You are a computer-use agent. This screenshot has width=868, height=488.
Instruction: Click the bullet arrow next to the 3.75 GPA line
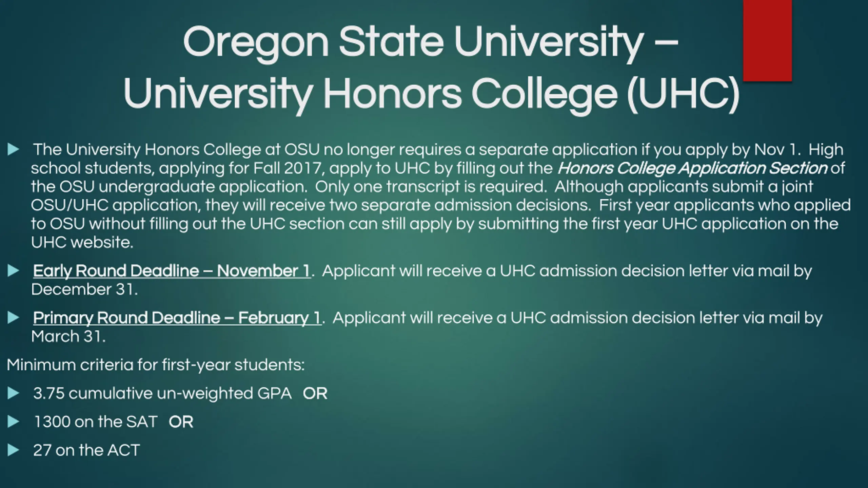coord(13,393)
